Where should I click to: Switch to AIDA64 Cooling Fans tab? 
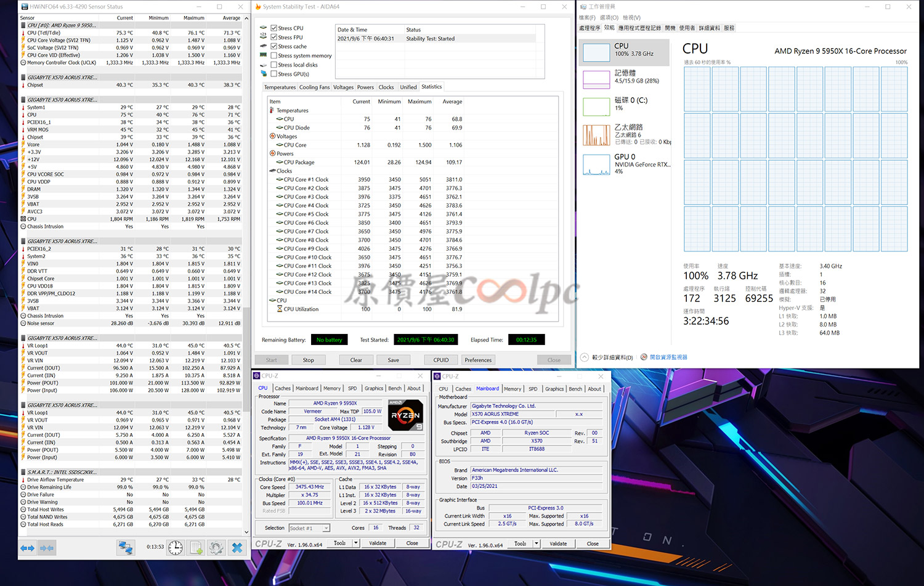pyautogui.click(x=314, y=87)
